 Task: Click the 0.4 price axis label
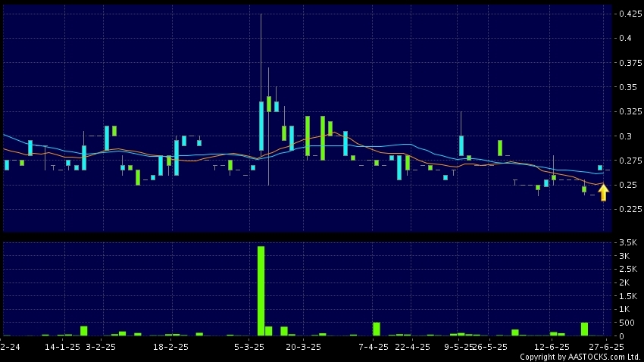click(626, 38)
